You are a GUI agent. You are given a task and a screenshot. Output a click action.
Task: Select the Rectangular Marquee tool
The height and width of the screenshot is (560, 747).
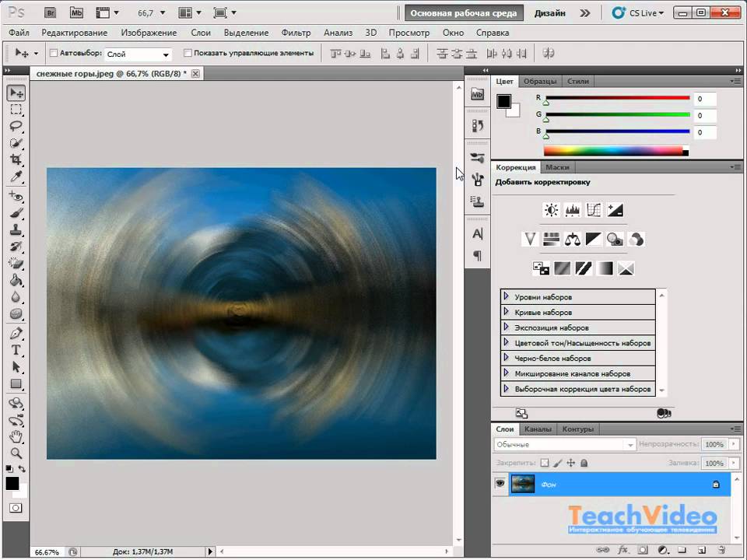point(16,110)
